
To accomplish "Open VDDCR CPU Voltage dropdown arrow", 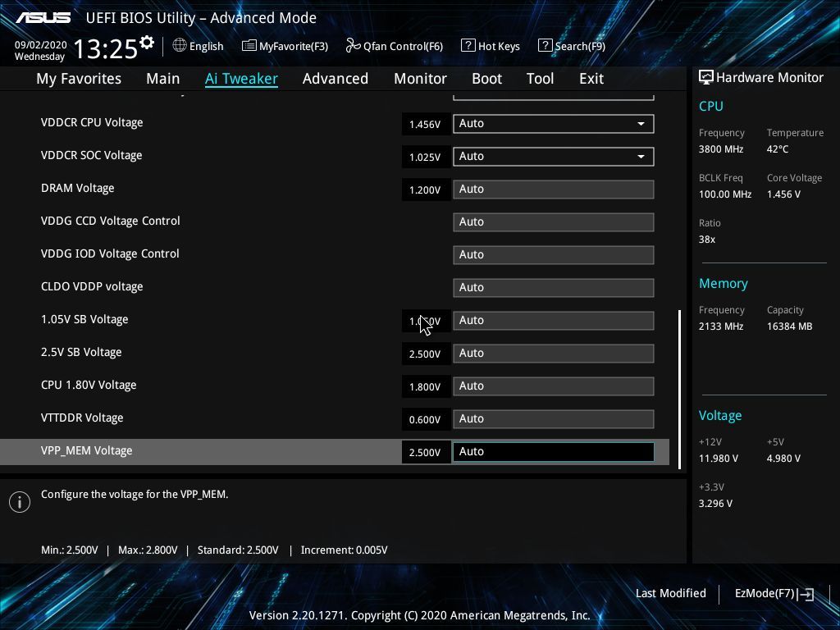I will tap(641, 124).
